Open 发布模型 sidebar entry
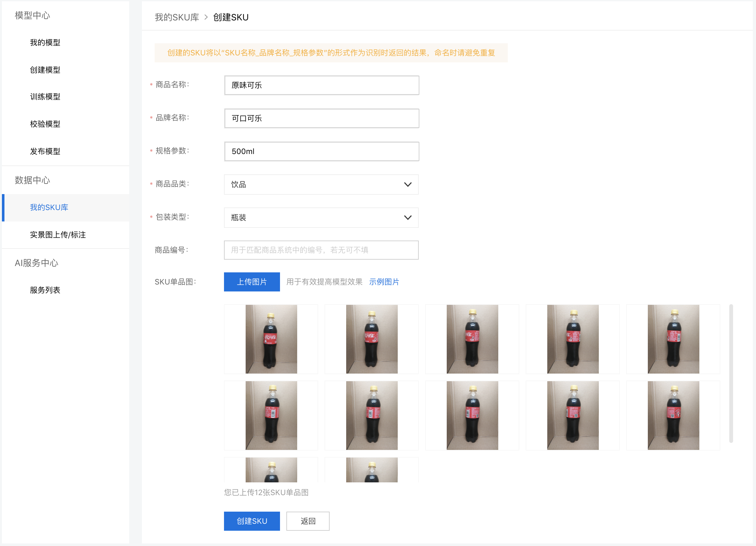This screenshot has height=546, width=756. pos(45,151)
